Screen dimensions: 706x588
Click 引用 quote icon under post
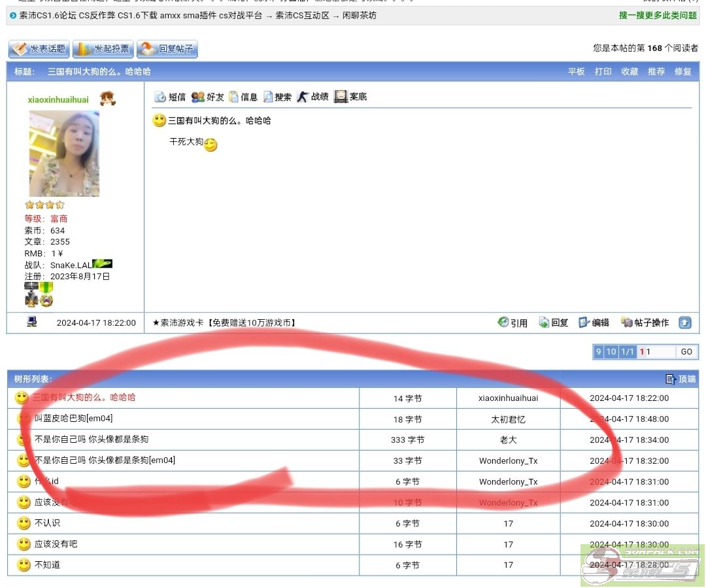tap(503, 322)
